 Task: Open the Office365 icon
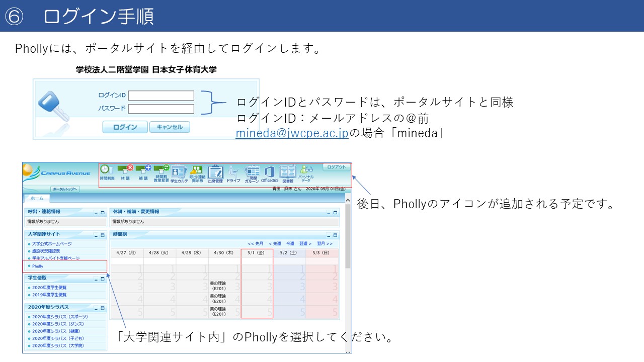[x=270, y=174]
